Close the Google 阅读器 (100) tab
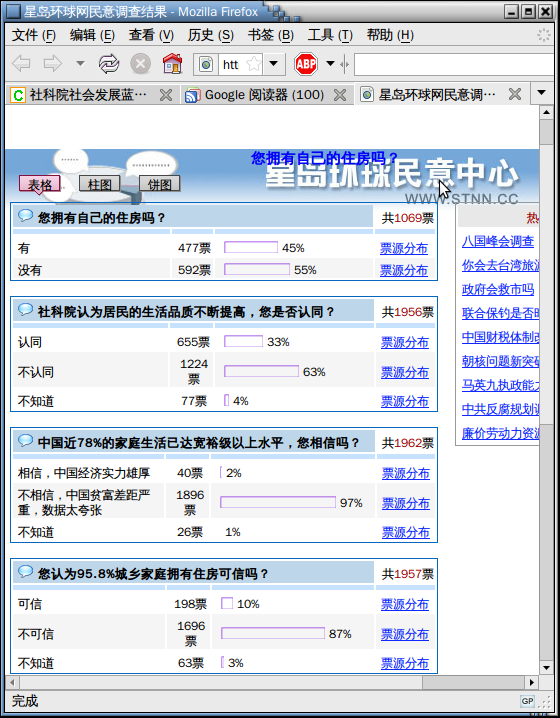 point(340,95)
